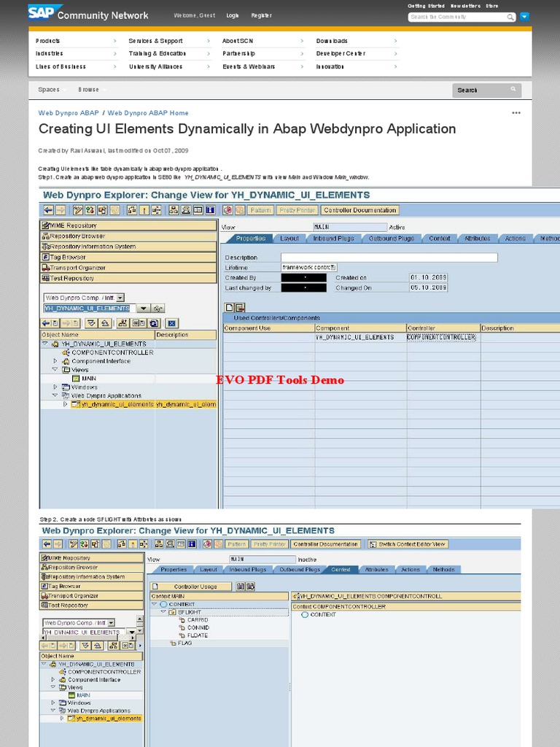Select the Attributes tab in Step 2 screenshot
This screenshot has height=747, width=560.
pyautogui.click(x=377, y=569)
